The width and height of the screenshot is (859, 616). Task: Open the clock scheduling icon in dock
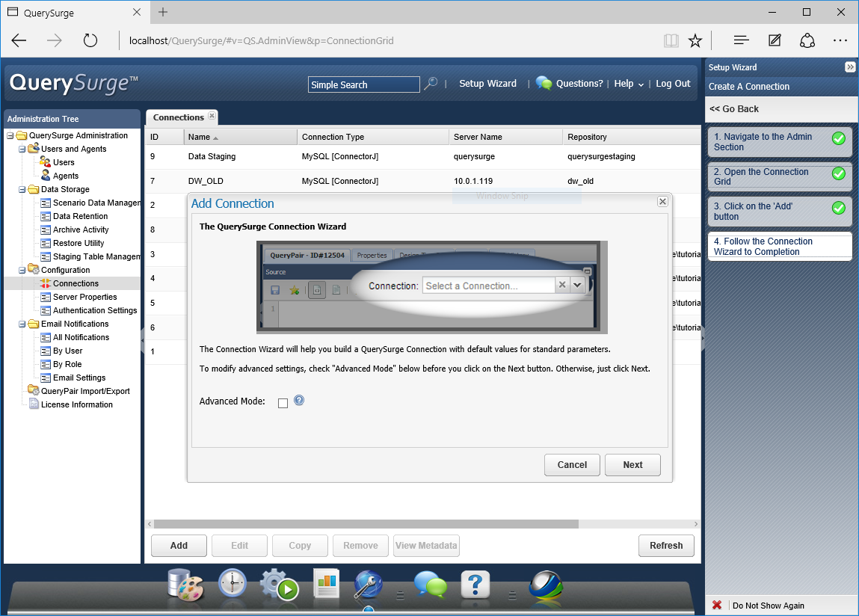point(233,583)
